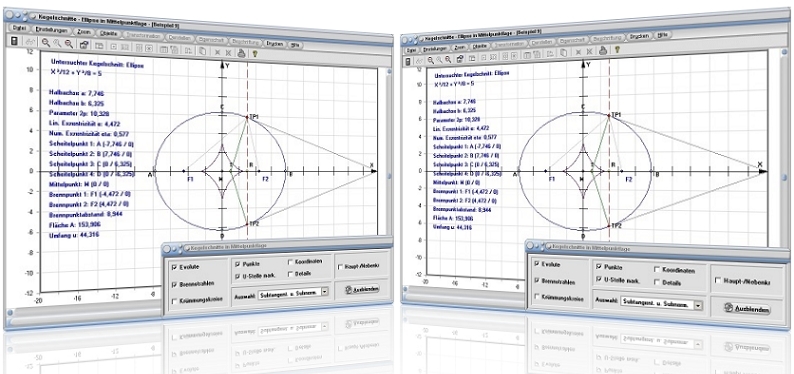The width and height of the screenshot is (794, 374).
Task: Open Zoom menu in left window
Action: (83, 32)
